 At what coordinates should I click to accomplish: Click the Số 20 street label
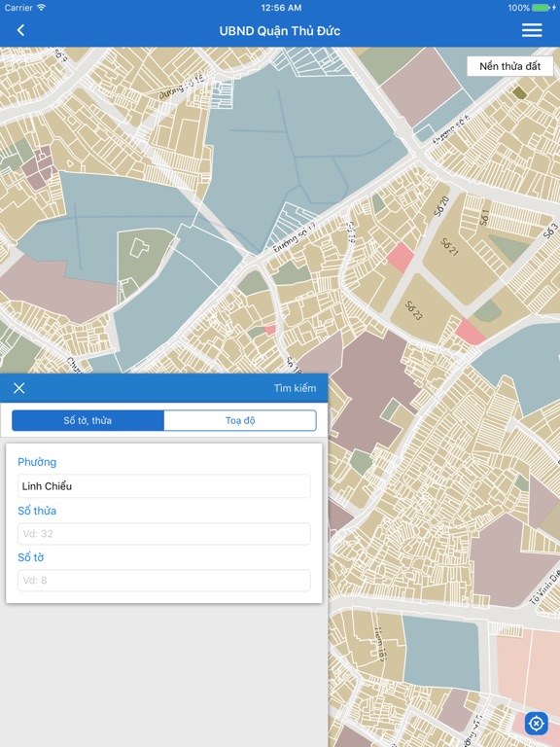click(441, 206)
